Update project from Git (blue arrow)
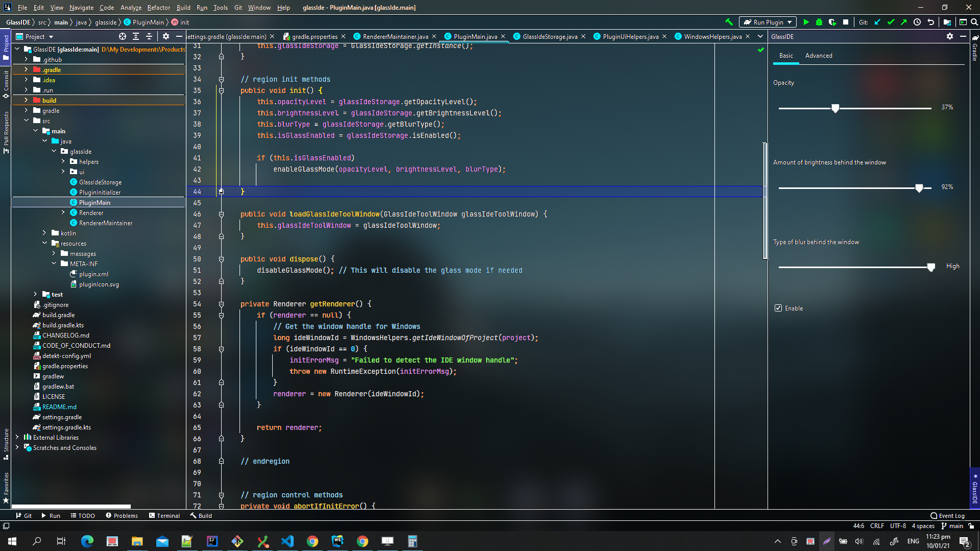 point(877,22)
